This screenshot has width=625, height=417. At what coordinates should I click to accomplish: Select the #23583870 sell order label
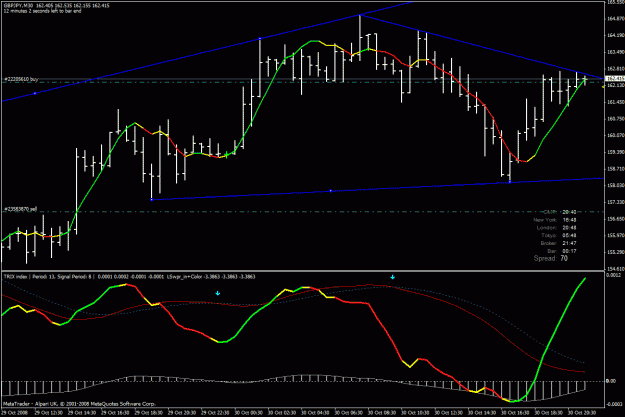20,209
